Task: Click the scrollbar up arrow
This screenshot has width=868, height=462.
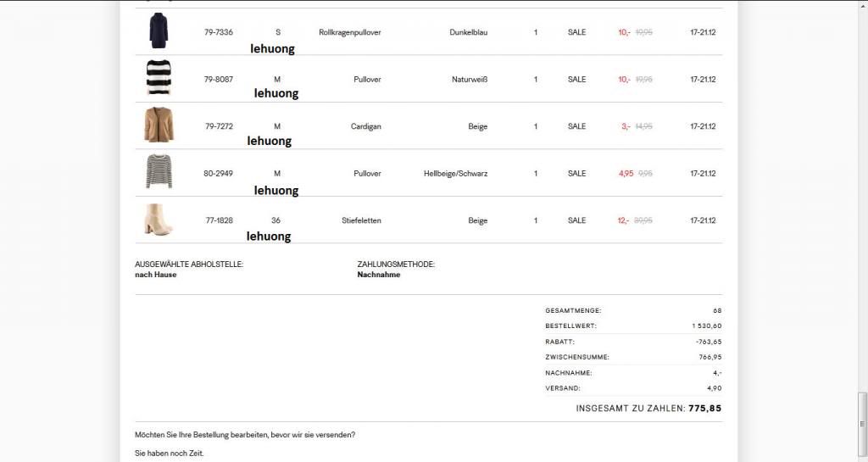Action: coord(862,4)
